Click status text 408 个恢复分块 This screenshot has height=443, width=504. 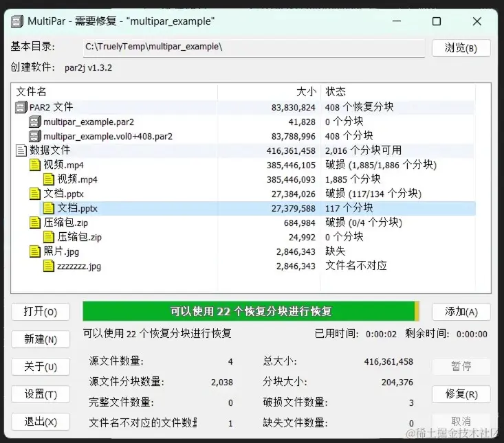pyautogui.click(x=359, y=107)
